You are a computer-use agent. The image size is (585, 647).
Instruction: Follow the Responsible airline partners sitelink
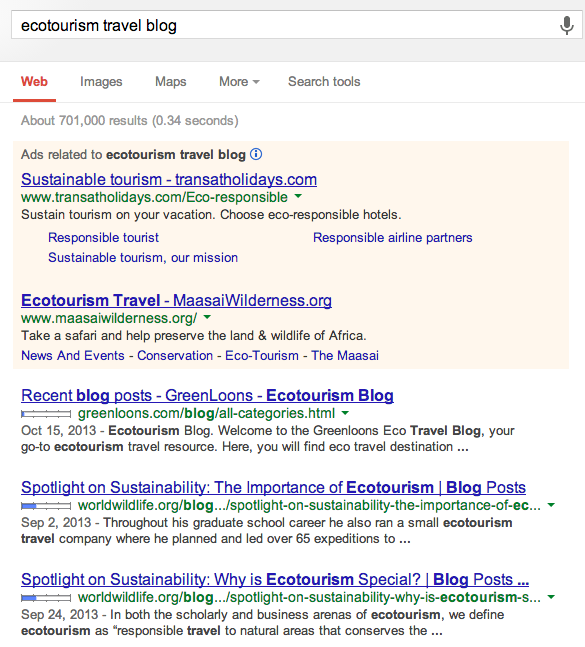click(393, 238)
